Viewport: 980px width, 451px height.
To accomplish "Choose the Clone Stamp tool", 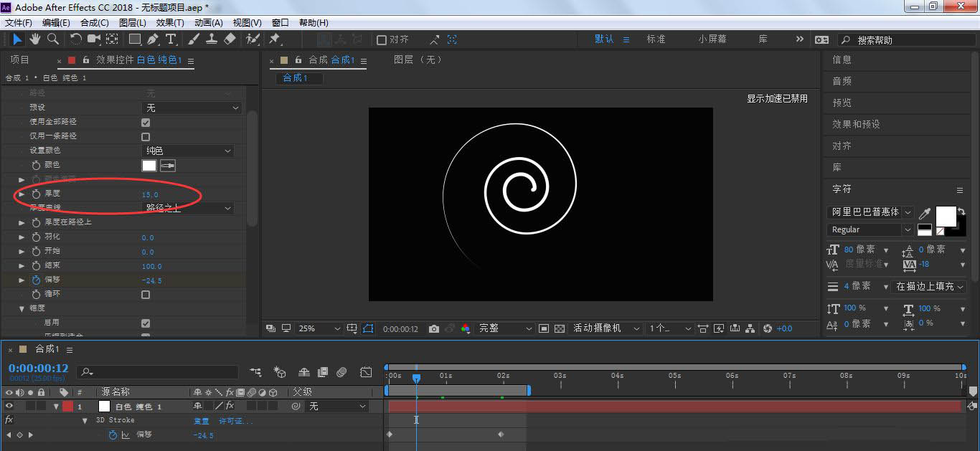I will pos(212,39).
